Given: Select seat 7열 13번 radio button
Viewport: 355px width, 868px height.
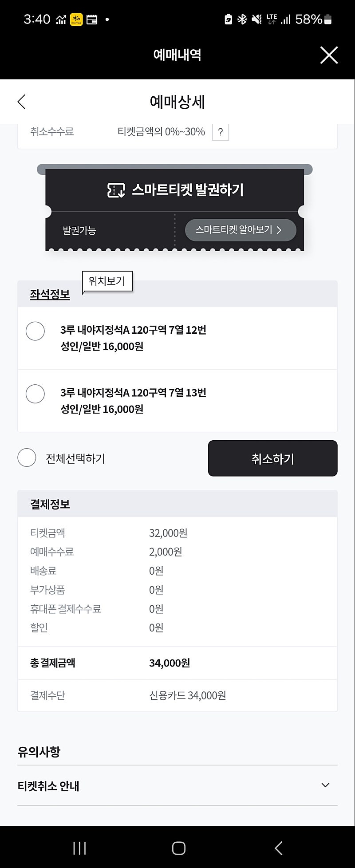Looking at the screenshot, I should pos(35,394).
